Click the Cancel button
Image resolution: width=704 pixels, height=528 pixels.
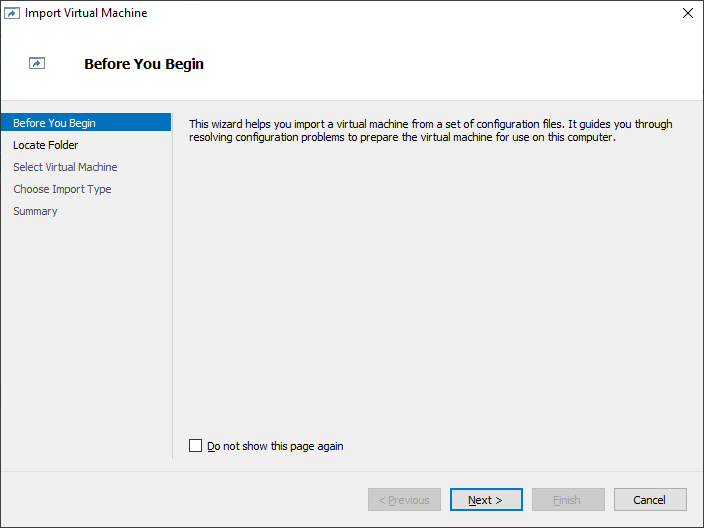[650, 500]
